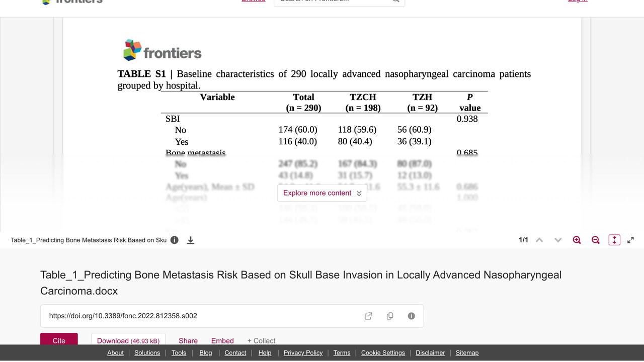Open the Help footer link

point(265,353)
